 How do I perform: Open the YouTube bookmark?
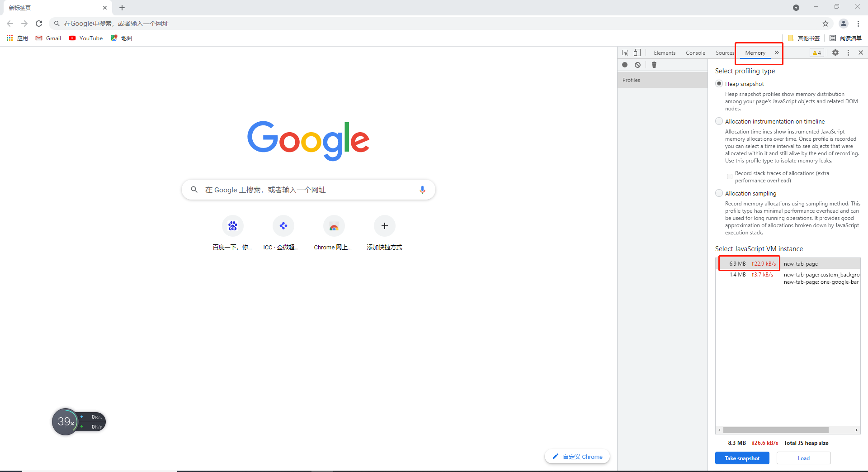[86, 38]
